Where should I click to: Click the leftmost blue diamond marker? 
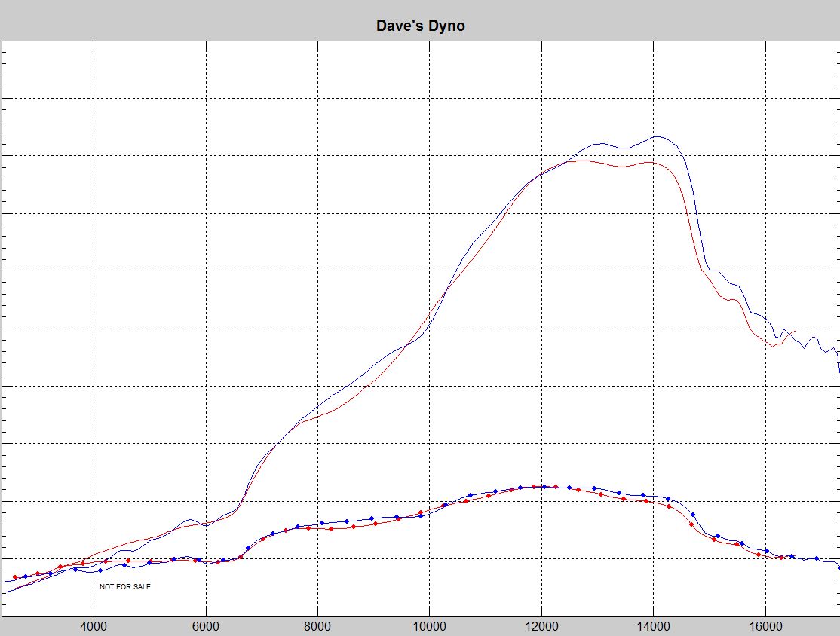coord(26,576)
